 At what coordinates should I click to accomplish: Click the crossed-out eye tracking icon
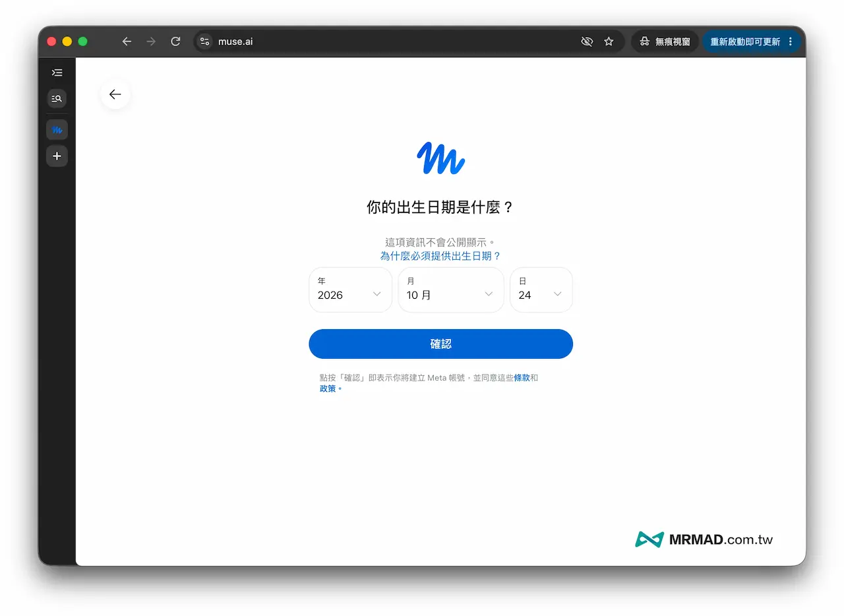pyautogui.click(x=587, y=42)
